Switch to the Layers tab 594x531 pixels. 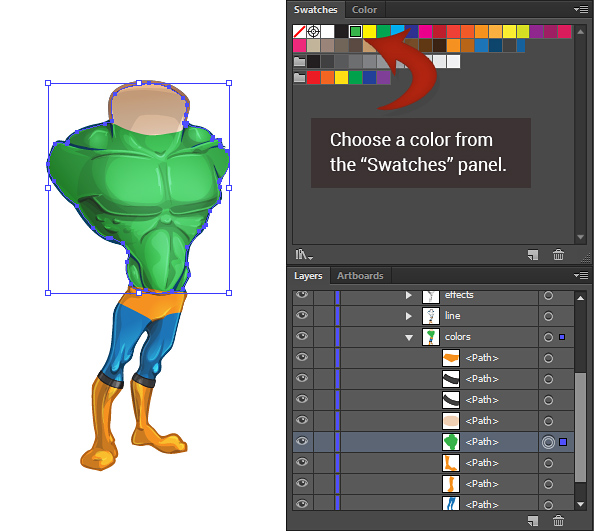click(x=308, y=276)
